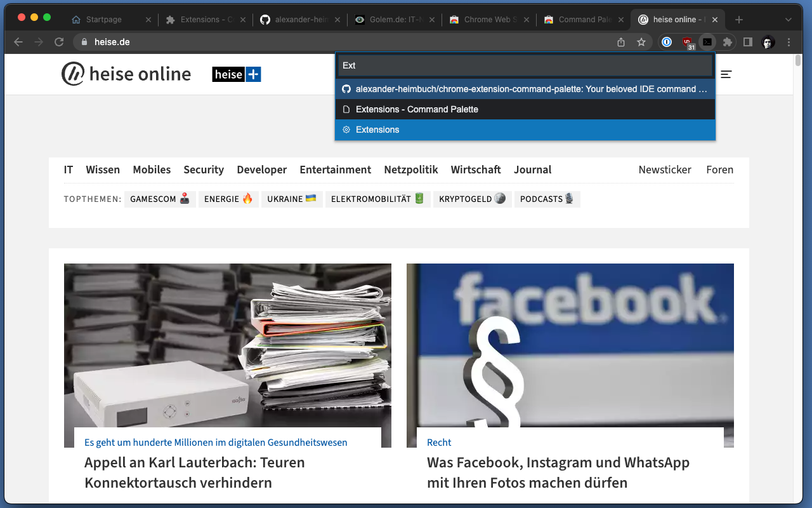This screenshot has height=508, width=812.
Task: Click 'Es geht um hunderte Millionen' kicker
Action: point(216,443)
